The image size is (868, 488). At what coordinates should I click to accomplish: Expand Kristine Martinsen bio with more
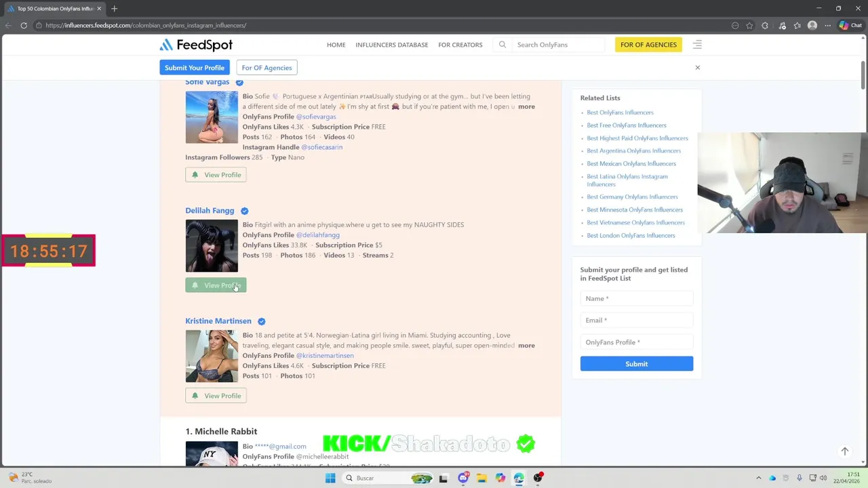526,346
